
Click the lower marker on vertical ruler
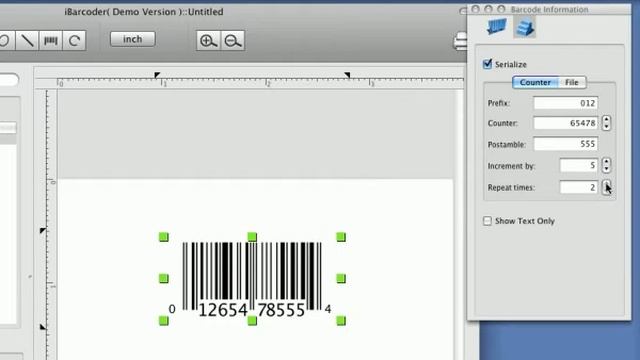pos(42,327)
